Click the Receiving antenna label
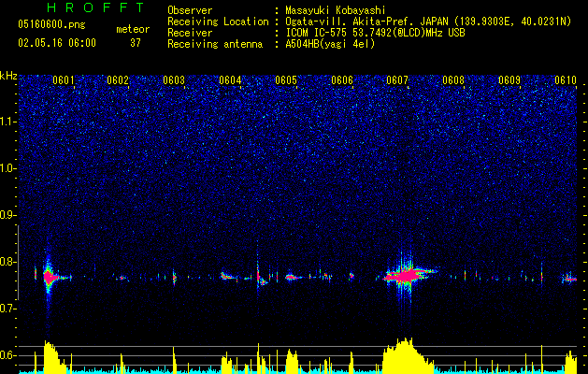The image size is (588, 374). tap(215, 44)
